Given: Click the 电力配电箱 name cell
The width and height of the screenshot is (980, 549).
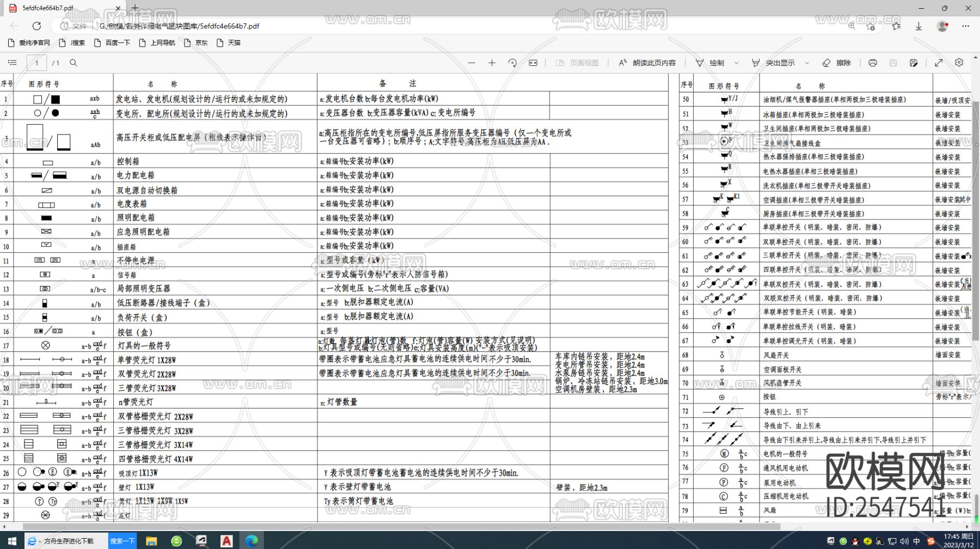Looking at the screenshot, I should pos(215,175).
